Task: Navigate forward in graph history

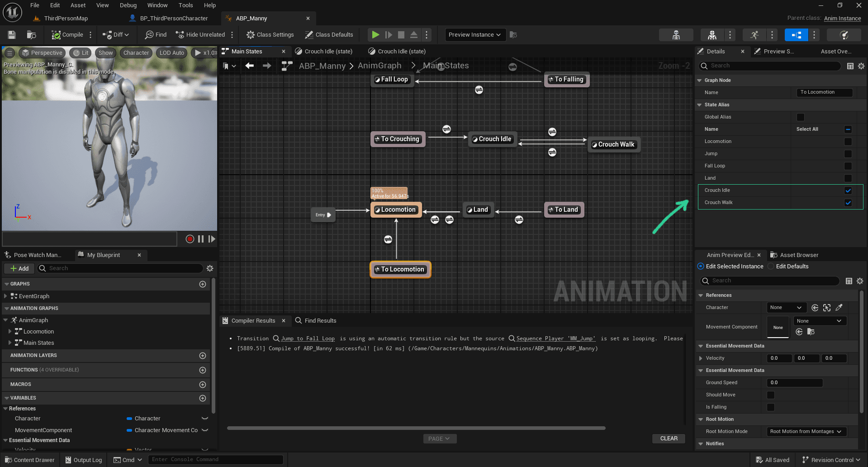Action: click(267, 66)
